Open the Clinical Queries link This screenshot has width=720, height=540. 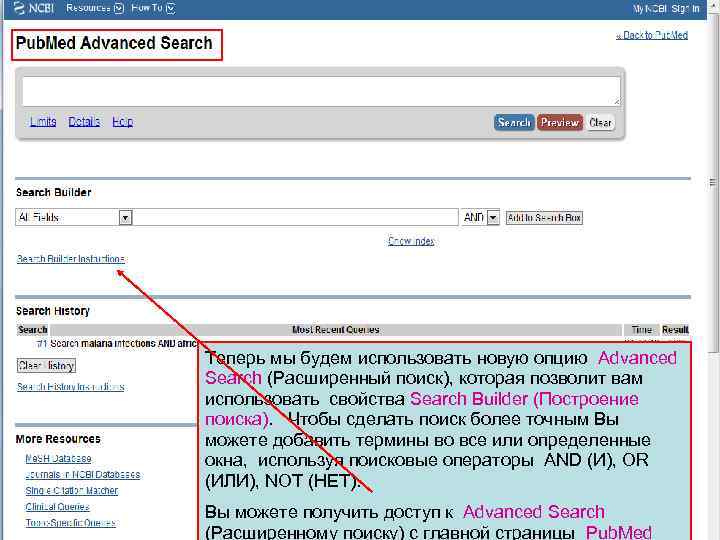(57, 507)
